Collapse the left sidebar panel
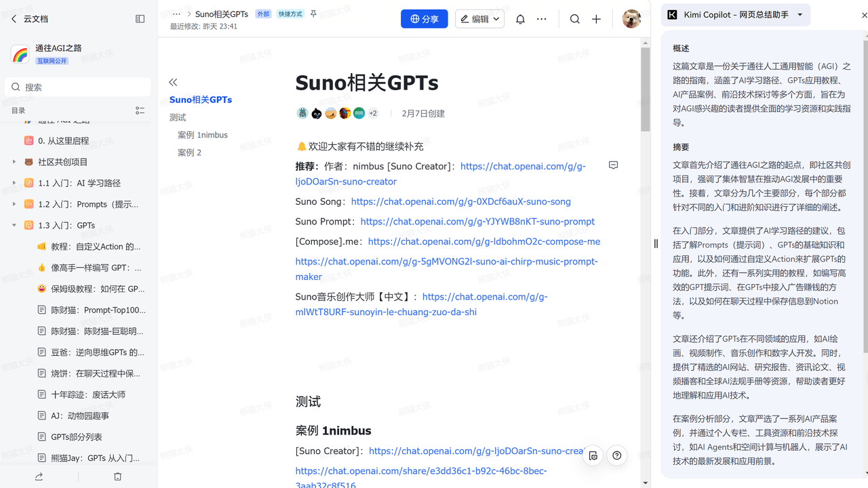The width and height of the screenshot is (868, 488). (140, 19)
